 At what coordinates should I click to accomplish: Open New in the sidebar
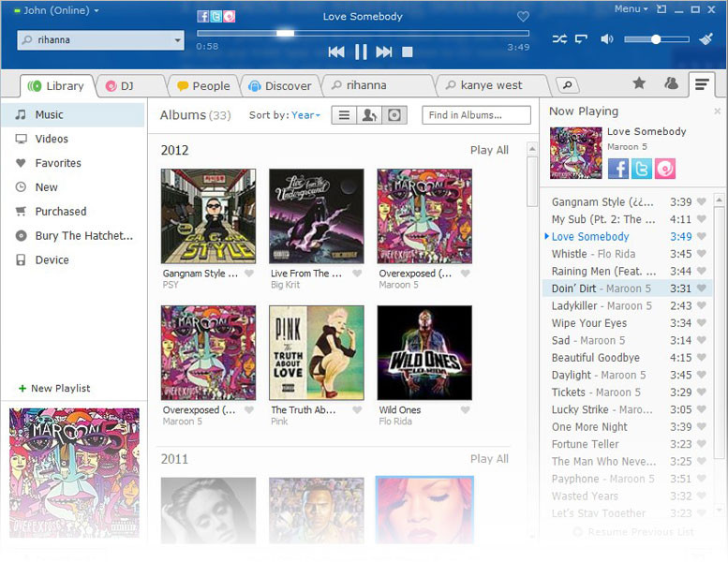pos(73,187)
